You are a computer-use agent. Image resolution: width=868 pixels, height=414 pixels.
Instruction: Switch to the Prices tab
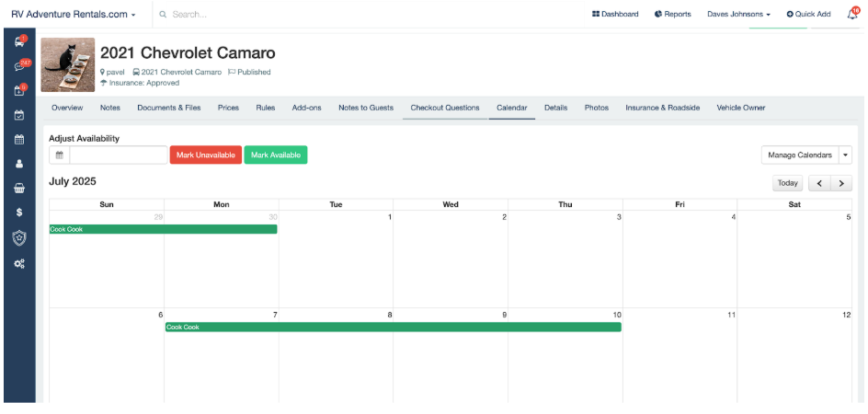point(228,108)
